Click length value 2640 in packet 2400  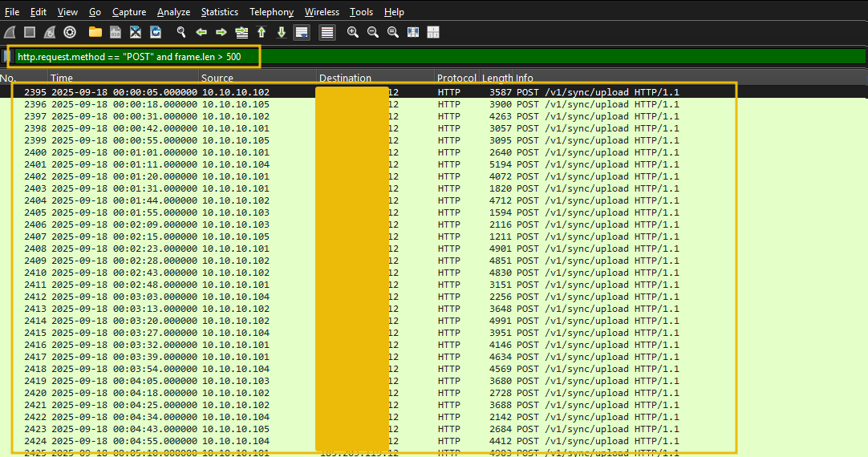(501, 152)
